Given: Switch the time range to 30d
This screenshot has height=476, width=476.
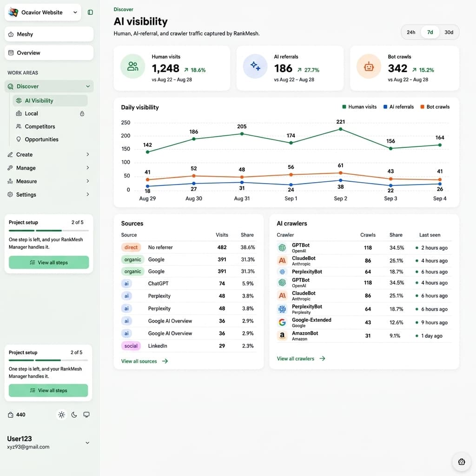Looking at the screenshot, I should pyautogui.click(x=449, y=32).
